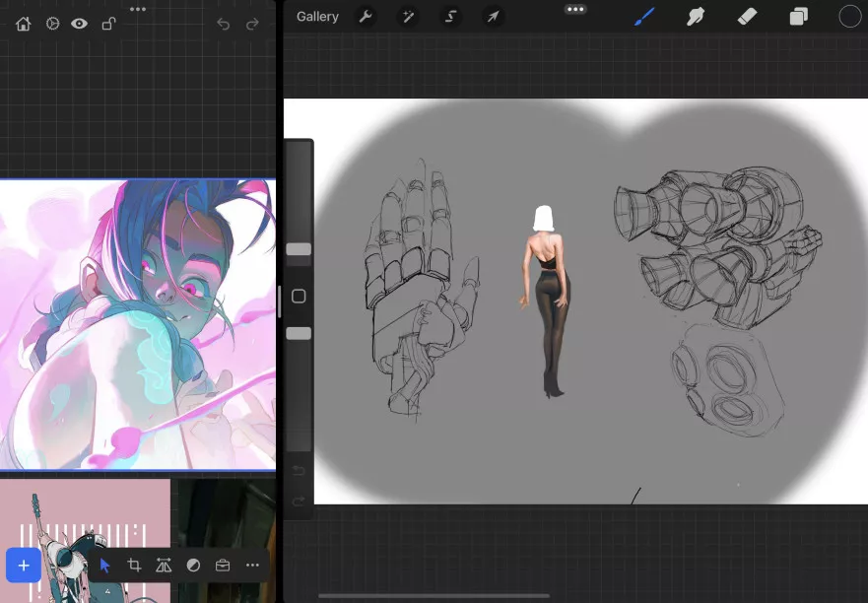Toggle the canvas lock icon

pyautogui.click(x=109, y=24)
